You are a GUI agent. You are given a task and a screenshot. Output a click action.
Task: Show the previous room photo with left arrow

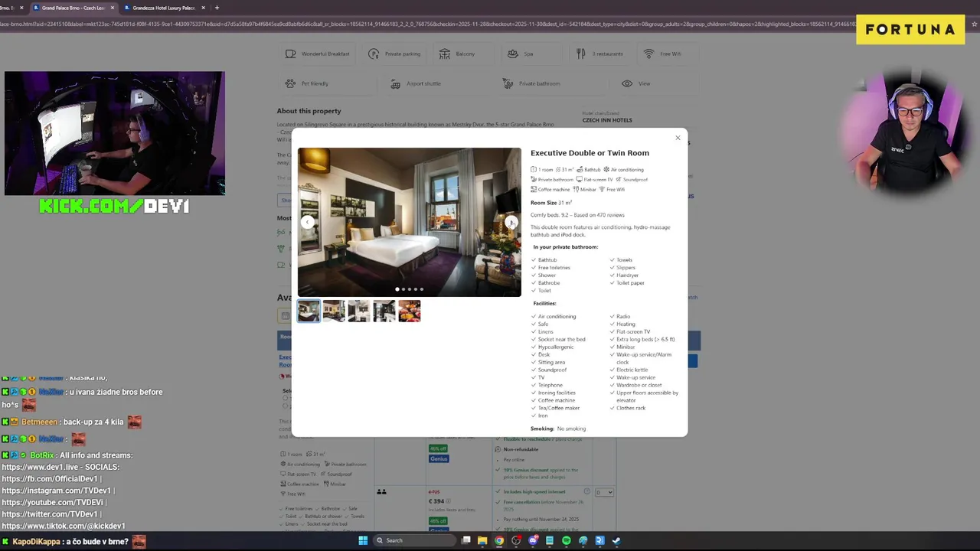click(x=307, y=223)
